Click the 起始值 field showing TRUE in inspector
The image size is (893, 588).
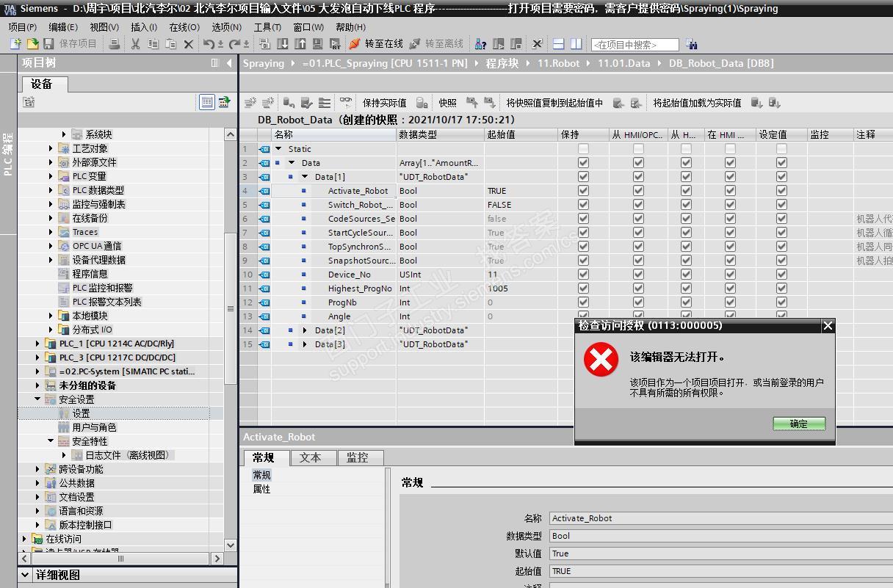[x=721, y=571]
